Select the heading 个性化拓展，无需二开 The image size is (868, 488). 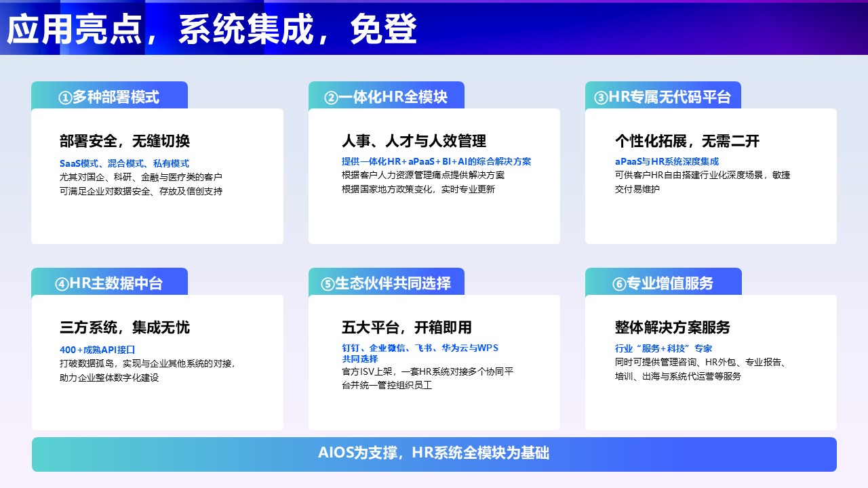click(687, 141)
